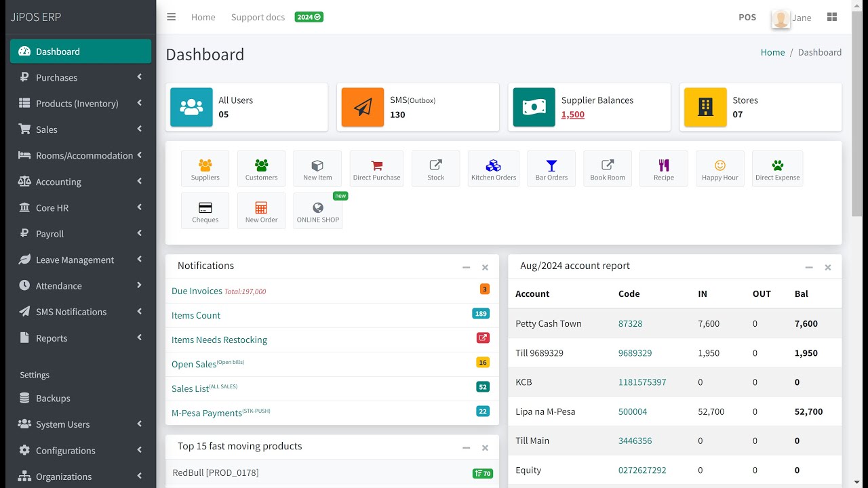Screen dimensions: 868x488
Task: Open the Recipe shortcut
Action: coord(664,169)
